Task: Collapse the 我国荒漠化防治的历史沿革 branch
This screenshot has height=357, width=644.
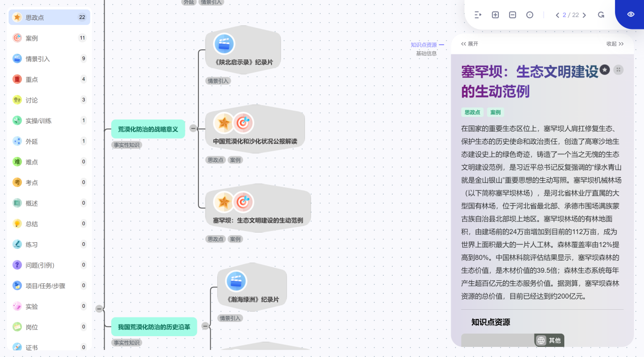Action: click(x=205, y=326)
